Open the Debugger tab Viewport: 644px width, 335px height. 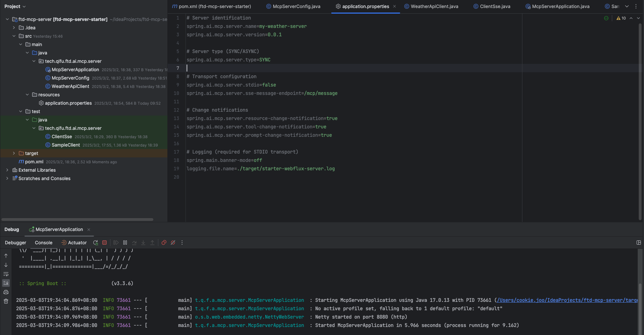15,243
